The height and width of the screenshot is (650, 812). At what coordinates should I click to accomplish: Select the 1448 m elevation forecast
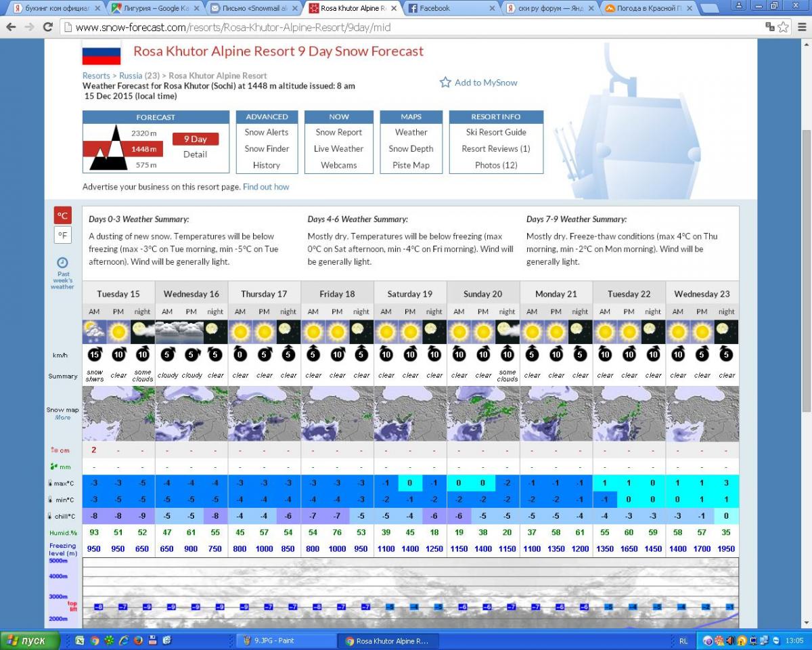point(143,149)
